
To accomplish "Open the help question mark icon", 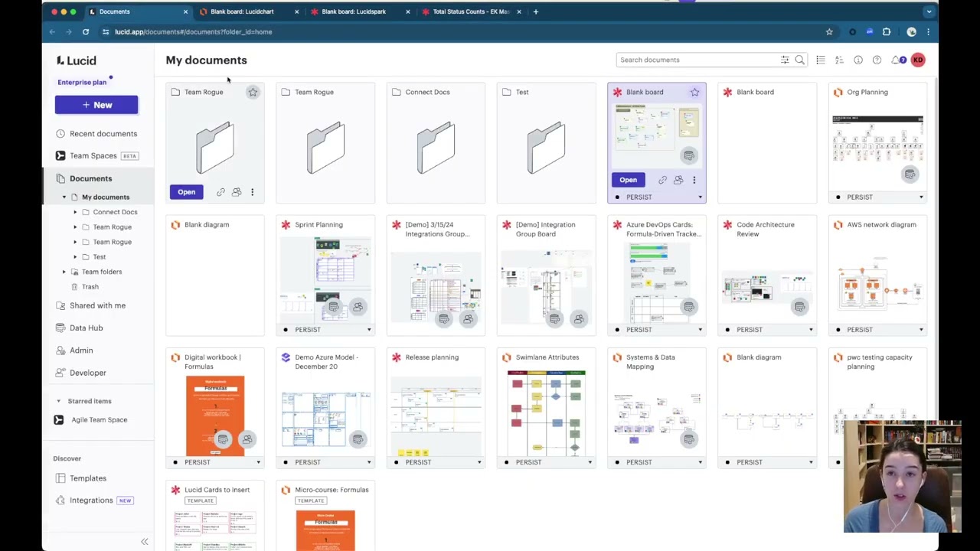I will click(877, 60).
